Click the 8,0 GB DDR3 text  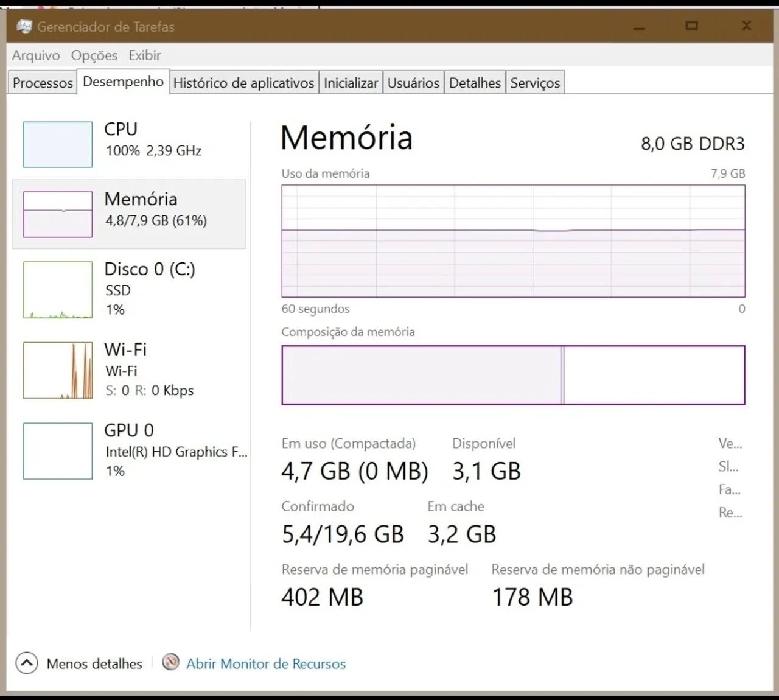[x=693, y=144]
